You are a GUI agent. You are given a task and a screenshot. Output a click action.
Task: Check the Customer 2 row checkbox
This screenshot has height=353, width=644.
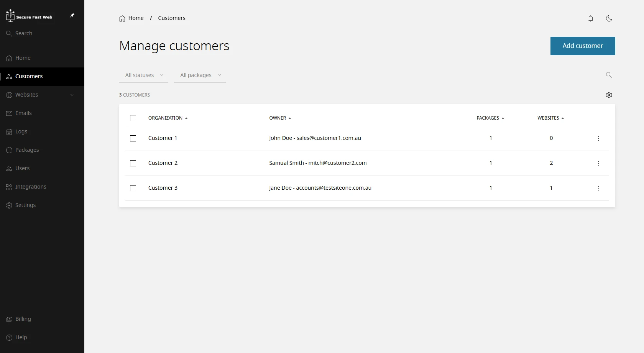click(133, 163)
